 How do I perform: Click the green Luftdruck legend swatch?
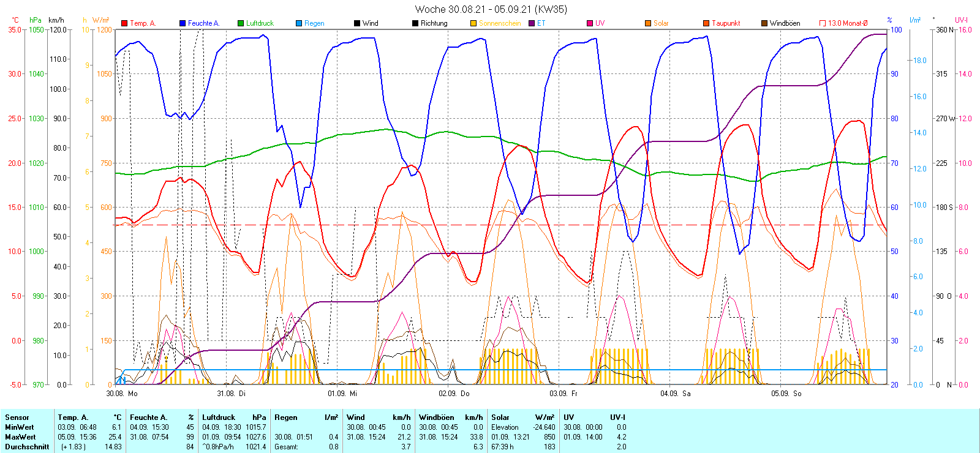241,23
